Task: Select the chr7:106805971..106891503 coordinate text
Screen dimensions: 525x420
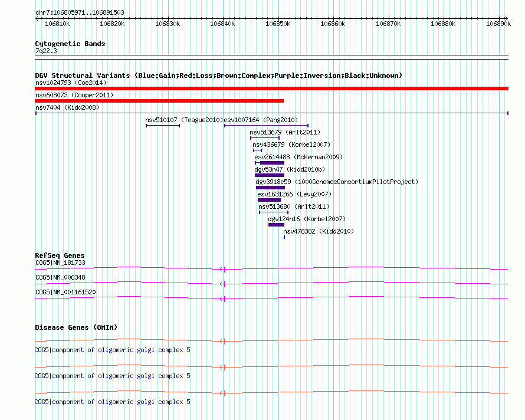Action: (80, 13)
